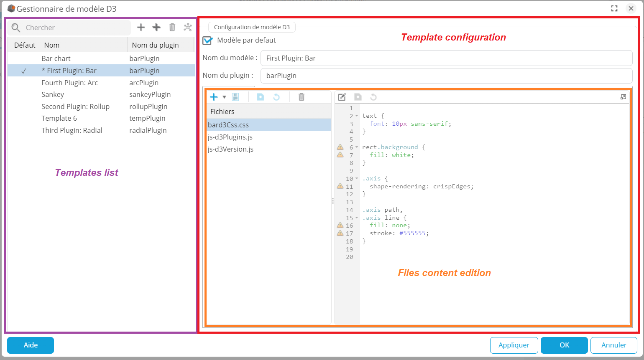
Task: Click the gray save icon in the code editor toolbar
Action: pos(358,97)
